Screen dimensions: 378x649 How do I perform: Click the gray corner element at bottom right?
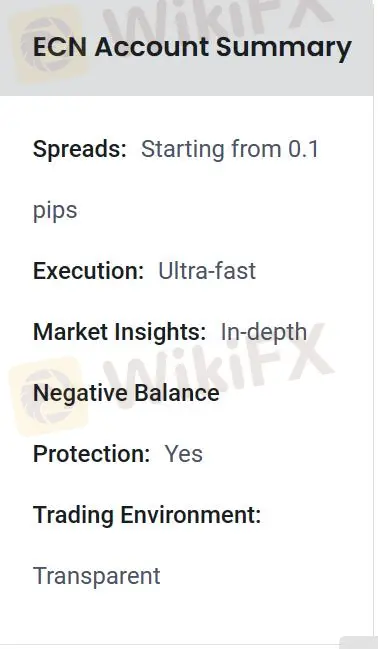pyautogui.click(x=359, y=642)
